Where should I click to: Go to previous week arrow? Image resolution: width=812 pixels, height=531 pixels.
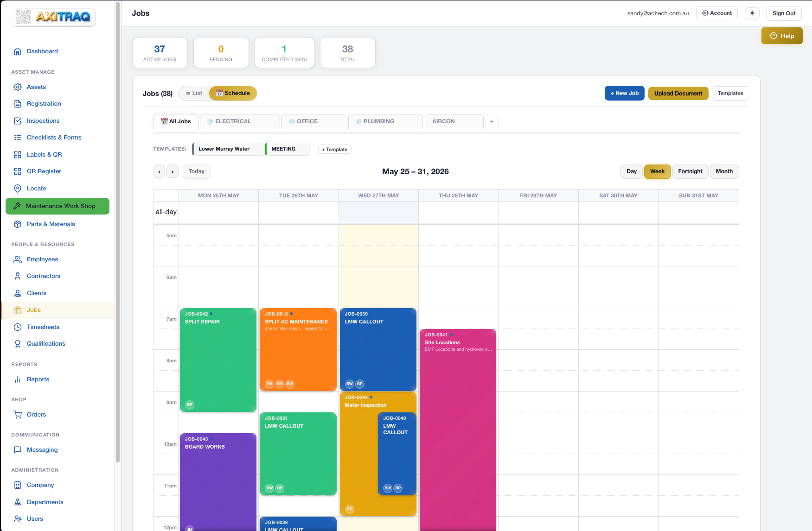pos(160,172)
